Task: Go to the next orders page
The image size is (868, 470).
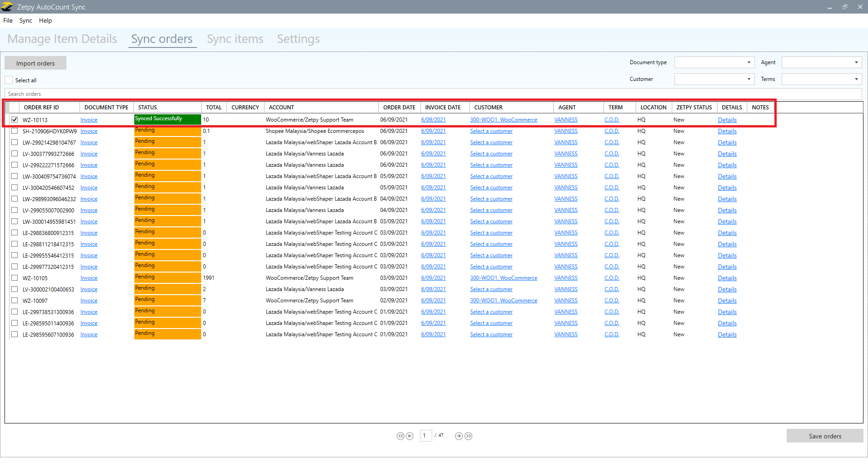Action: click(x=459, y=436)
